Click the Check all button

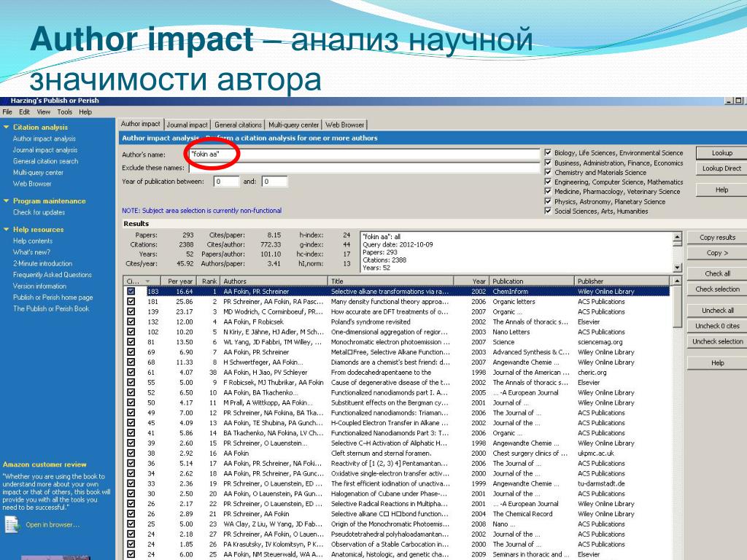click(717, 273)
